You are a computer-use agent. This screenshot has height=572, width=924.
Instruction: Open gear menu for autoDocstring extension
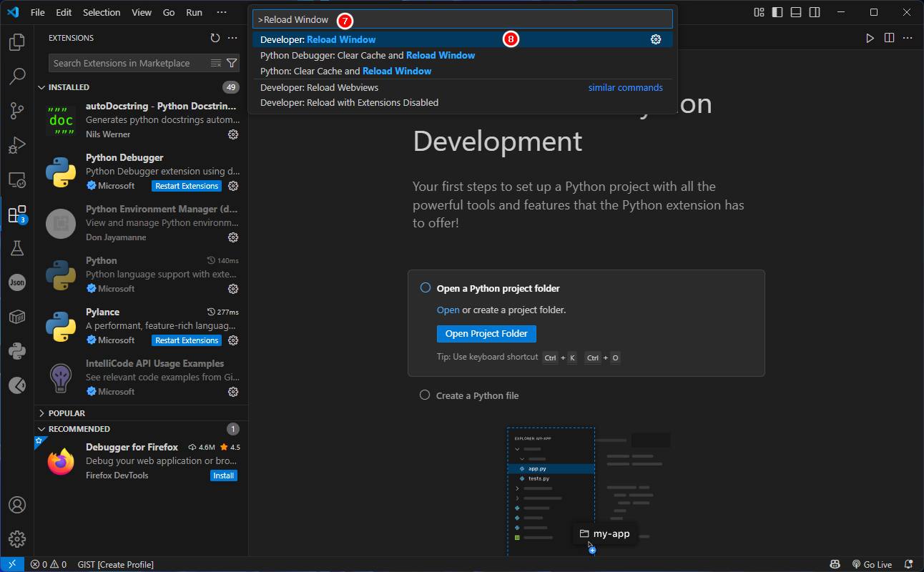click(233, 134)
